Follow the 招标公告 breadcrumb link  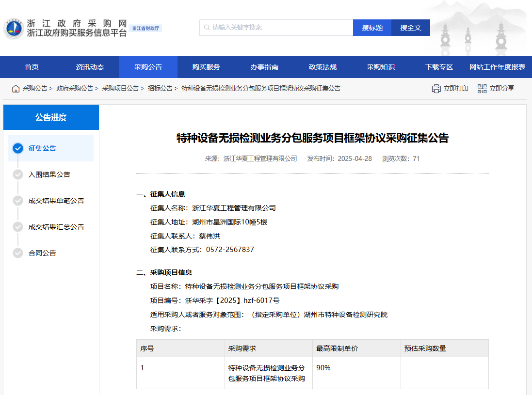click(x=160, y=89)
